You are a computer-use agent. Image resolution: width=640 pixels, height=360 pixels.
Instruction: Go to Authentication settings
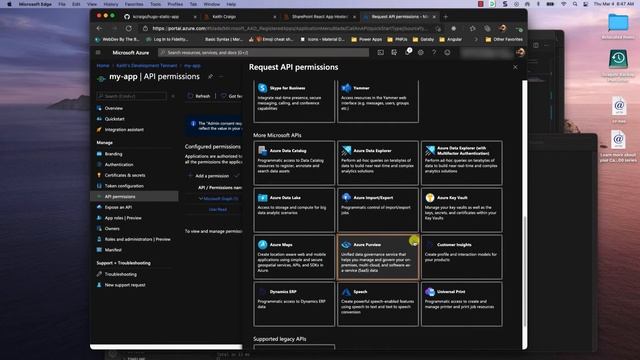[119, 164]
